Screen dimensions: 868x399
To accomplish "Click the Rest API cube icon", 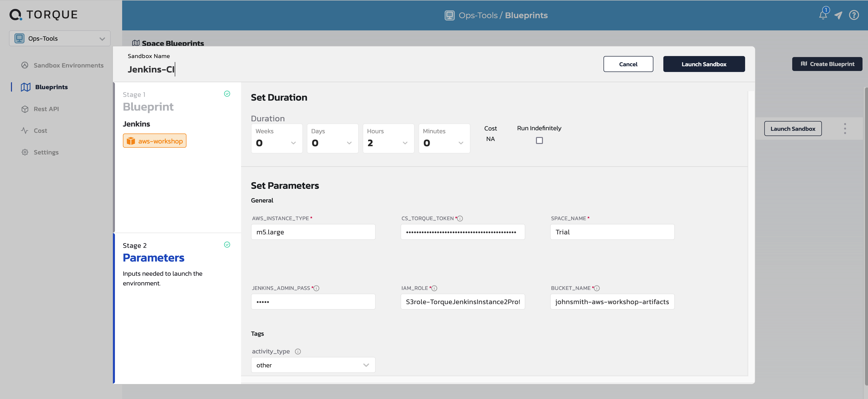I will click(x=25, y=109).
